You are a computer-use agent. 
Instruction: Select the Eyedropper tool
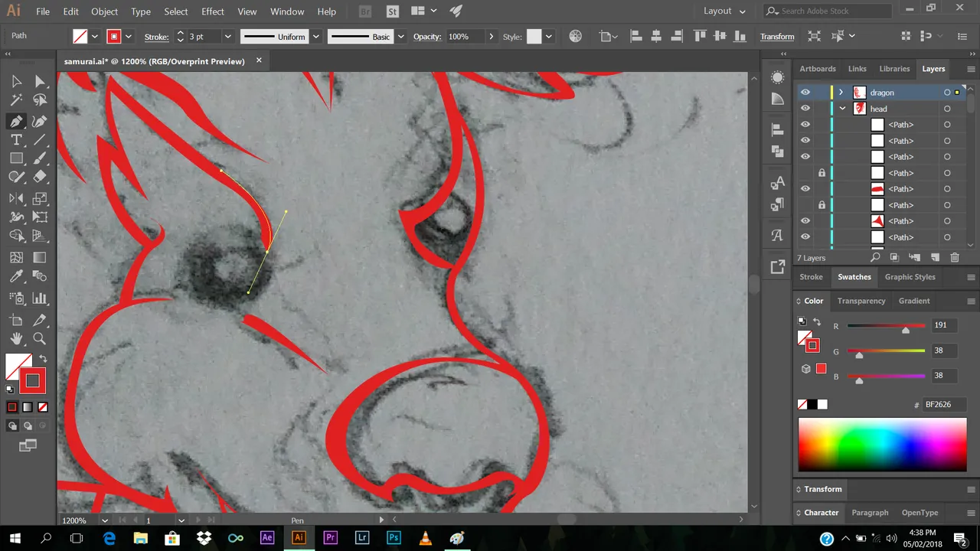point(16,277)
